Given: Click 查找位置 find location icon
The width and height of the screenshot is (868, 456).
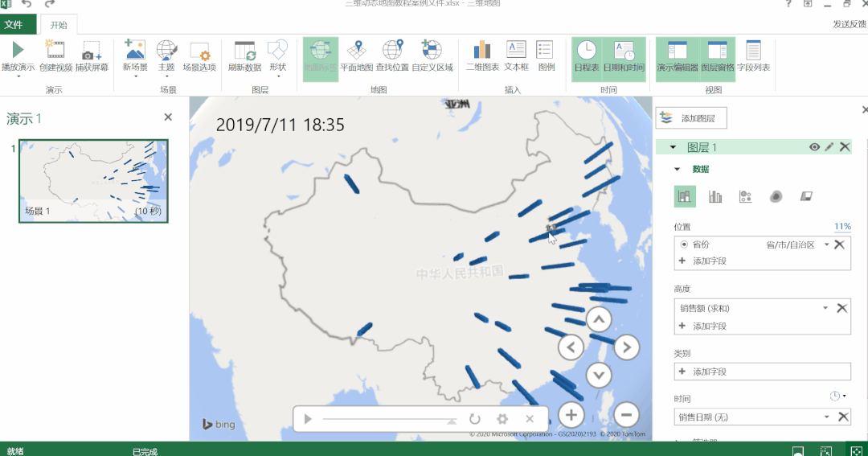Looking at the screenshot, I should [x=392, y=49].
